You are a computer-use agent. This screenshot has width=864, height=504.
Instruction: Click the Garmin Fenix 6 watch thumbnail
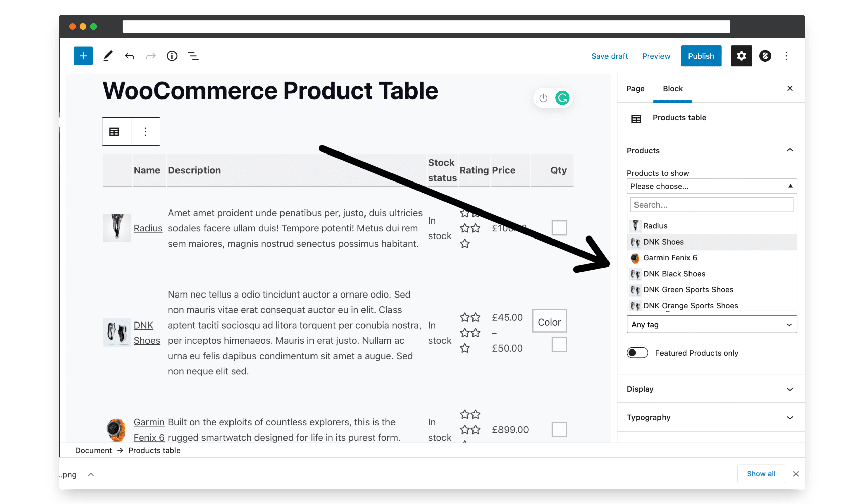pyautogui.click(x=116, y=430)
